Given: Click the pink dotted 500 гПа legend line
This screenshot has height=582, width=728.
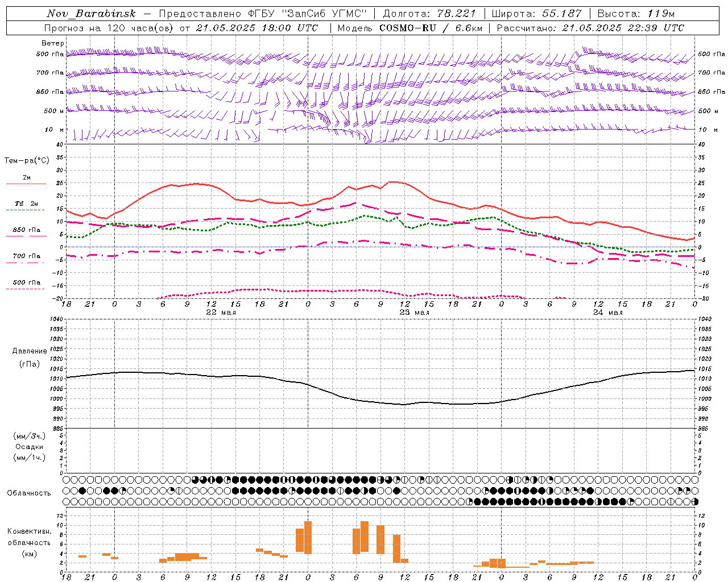Looking at the screenshot, I should [x=26, y=289].
